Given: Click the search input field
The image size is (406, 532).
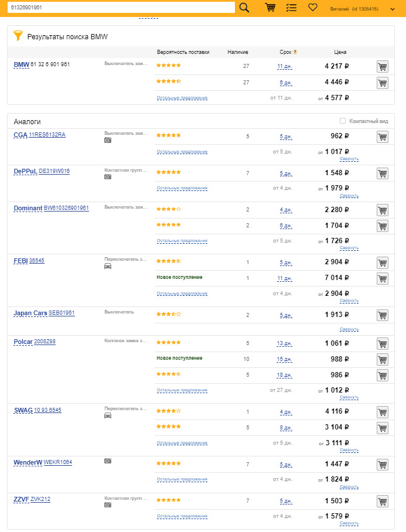Looking at the screenshot, I should point(120,8).
